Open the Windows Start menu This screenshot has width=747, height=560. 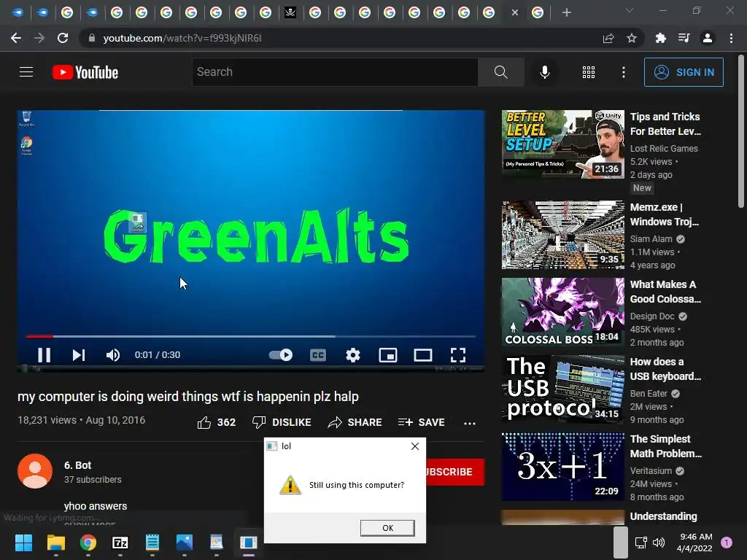[23, 542]
